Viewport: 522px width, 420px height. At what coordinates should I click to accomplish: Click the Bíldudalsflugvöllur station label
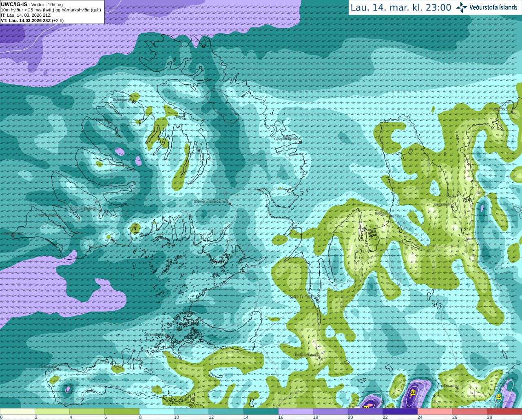[x=85, y=208]
